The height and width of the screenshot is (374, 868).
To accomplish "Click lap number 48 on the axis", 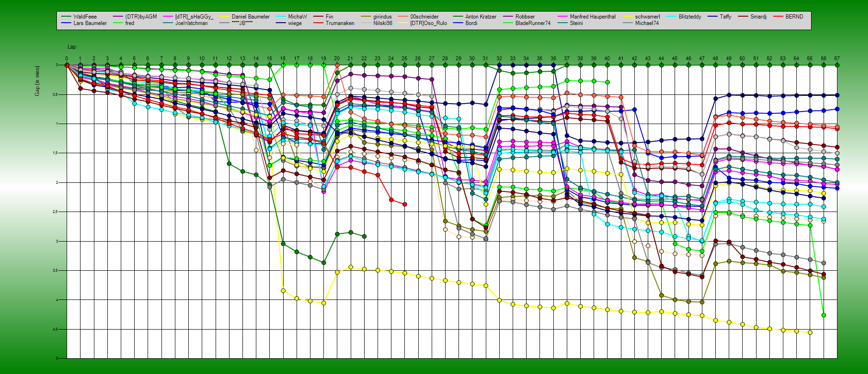I will 715,59.
